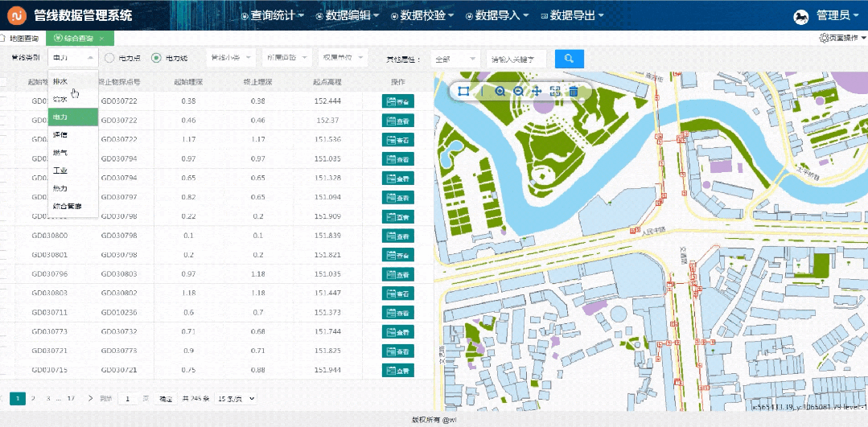Select the 电力点 radio button
Image resolution: width=868 pixels, height=427 pixels.
pos(110,58)
